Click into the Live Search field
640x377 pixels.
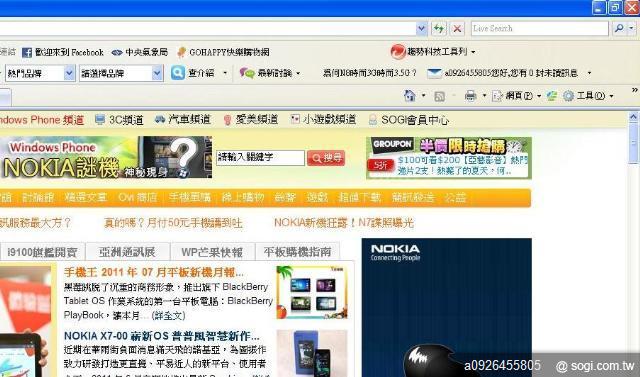pos(540,28)
